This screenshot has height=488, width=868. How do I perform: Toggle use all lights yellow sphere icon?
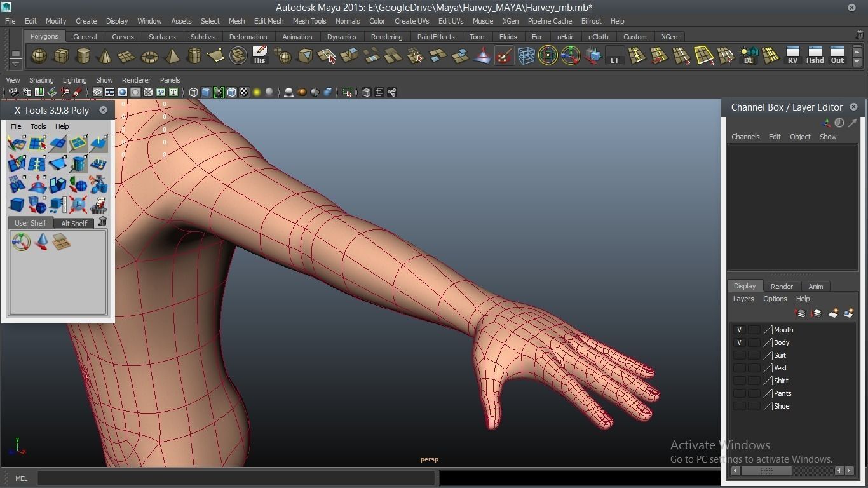[x=257, y=92]
